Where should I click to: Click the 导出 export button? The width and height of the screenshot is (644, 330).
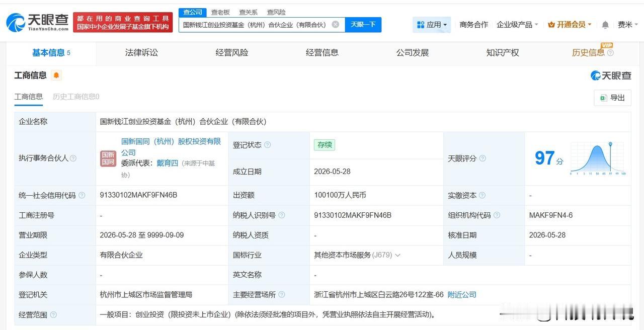[612, 98]
